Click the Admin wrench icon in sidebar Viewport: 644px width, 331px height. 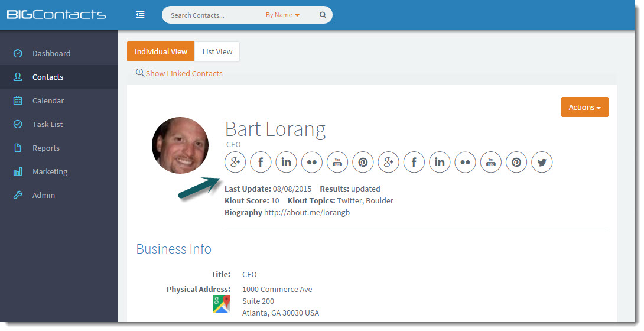pos(18,195)
